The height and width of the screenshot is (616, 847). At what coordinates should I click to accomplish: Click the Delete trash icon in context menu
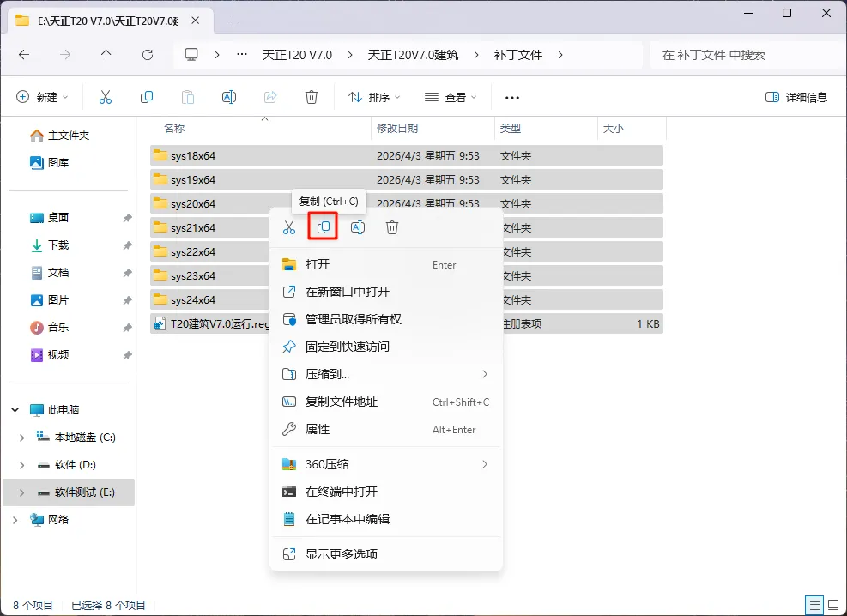coord(392,227)
